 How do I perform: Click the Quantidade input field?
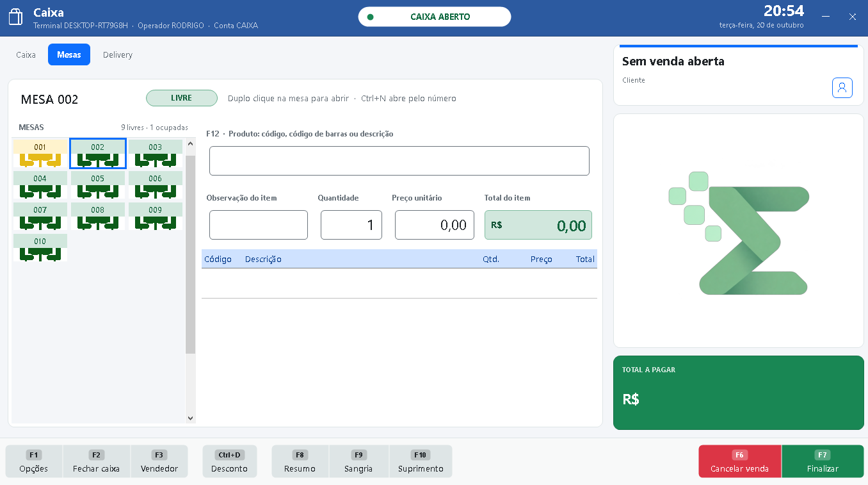(351, 225)
